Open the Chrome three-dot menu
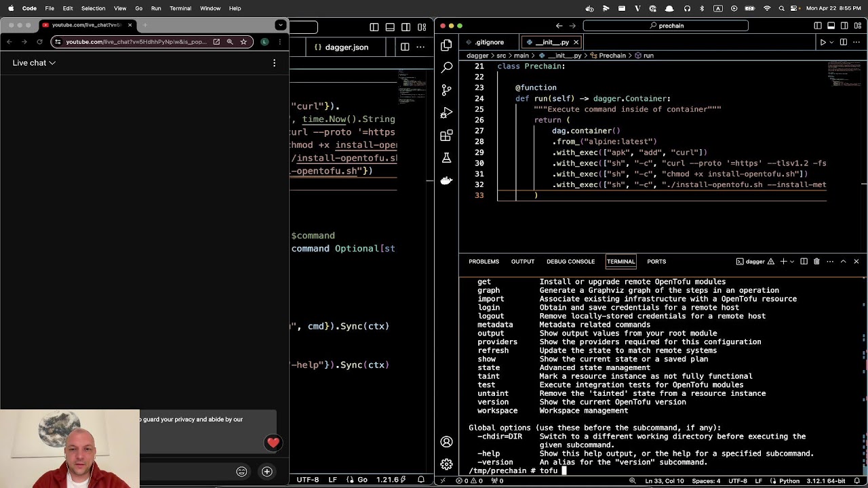This screenshot has height=488, width=868. tap(279, 42)
